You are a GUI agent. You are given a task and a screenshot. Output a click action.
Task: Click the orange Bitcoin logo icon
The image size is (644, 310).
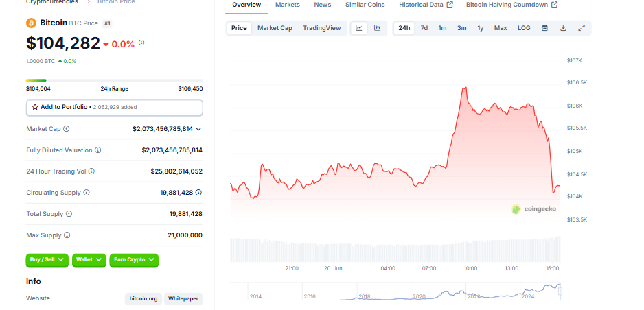pyautogui.click(x=31, y=23)
